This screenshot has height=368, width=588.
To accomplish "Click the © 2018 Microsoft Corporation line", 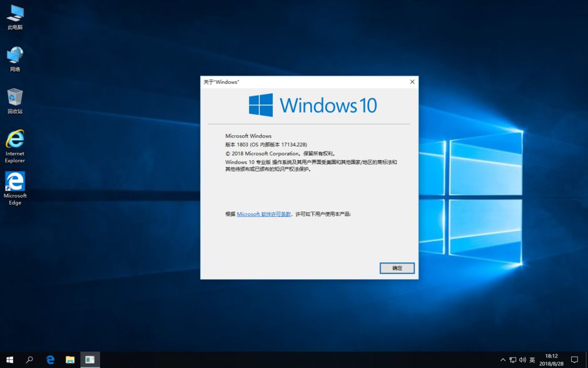I will click(x=280, y=153).
